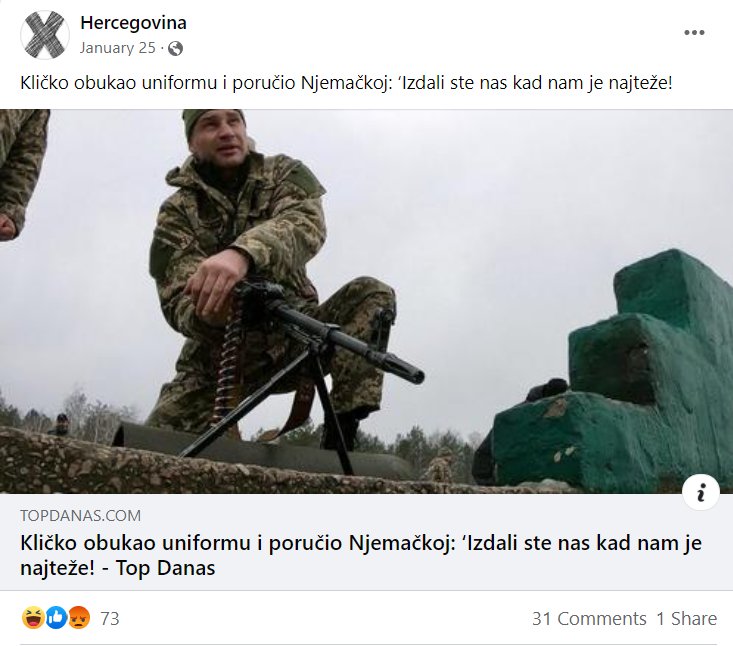View the 73 reactions count list
The width and height of the screenshot is (733, 646).
point(110,618)
